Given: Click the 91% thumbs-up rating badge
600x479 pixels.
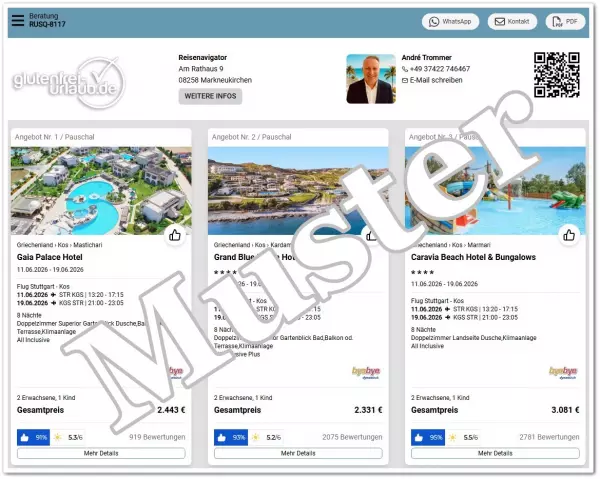Looking at the screenshot, I should coord(33,437).
